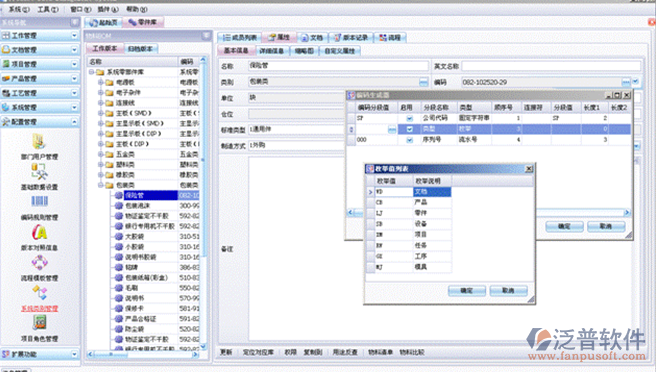
Task: Open 系统类别管理 icon
Action: (x=39, y=293)
